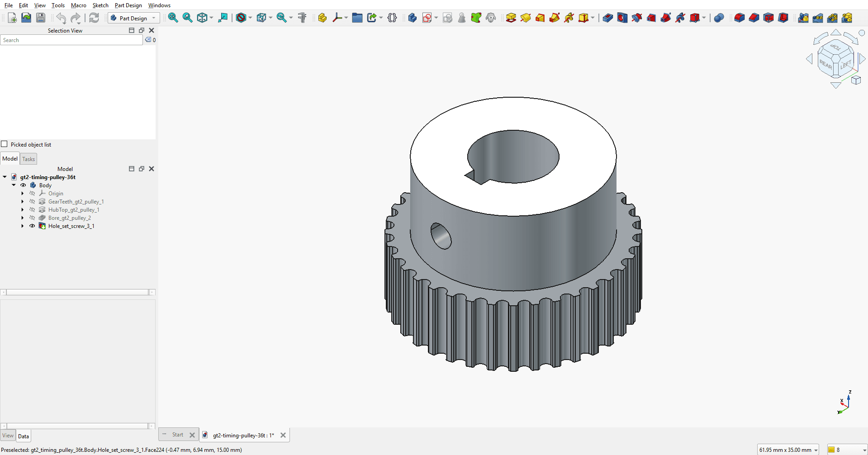This screenshot has width=868, height=455.
Task: Create a new document with toolbar icon
Action: [12, 18]
